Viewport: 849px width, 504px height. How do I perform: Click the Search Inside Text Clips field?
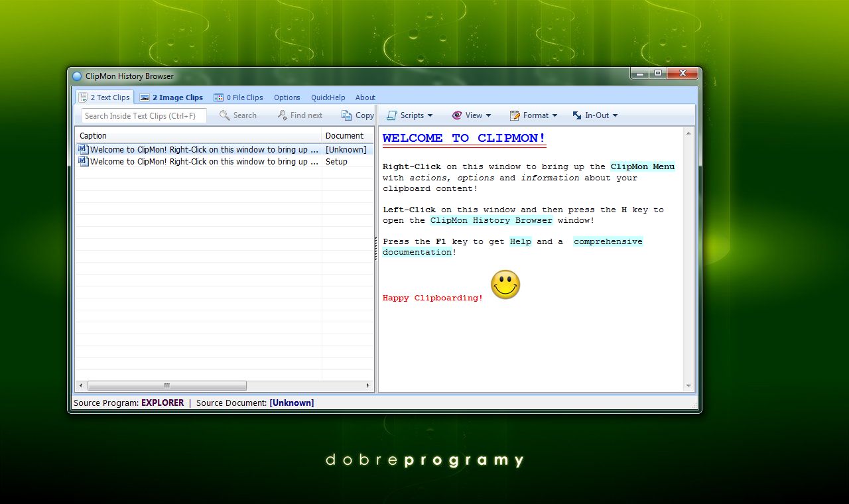pyautogui.click(x=144, y=115)
